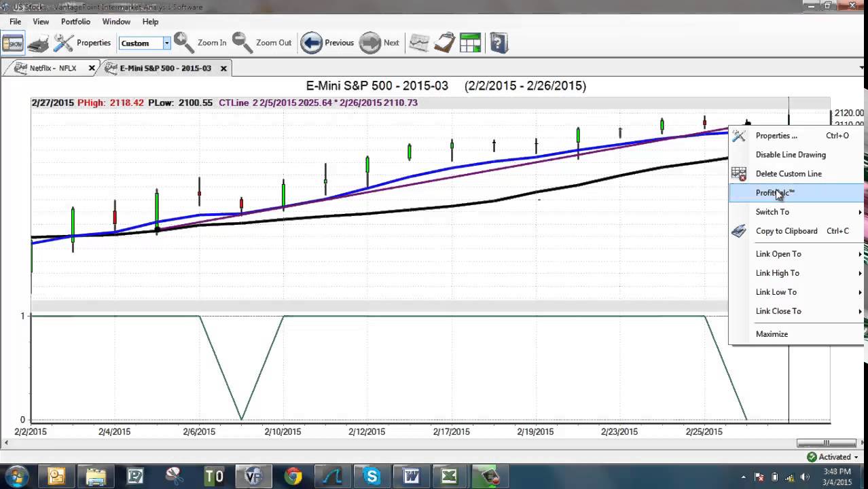Expand the Switch To submenu
This screenshot has width=868, height=489.
[x=796, y=212]
